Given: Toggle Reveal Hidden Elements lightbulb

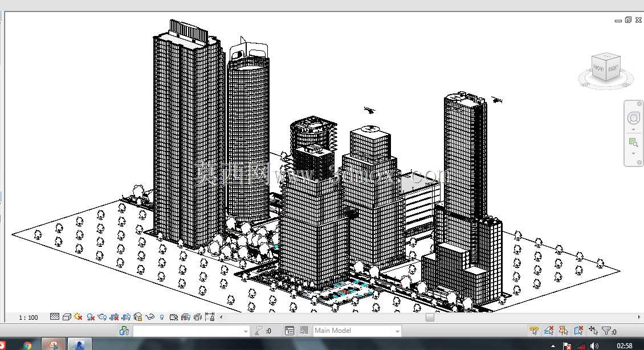Looking at the screenshot, I should (162, 317).
